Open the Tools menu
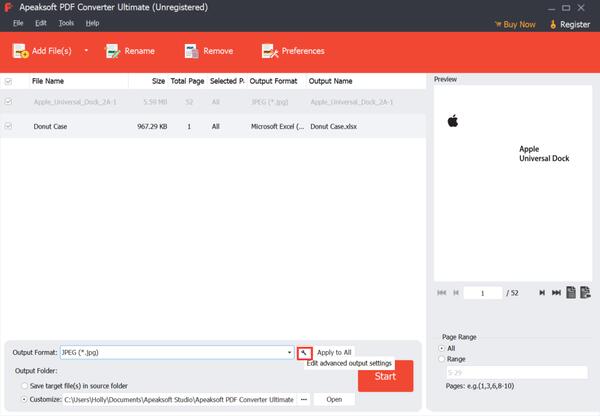 [66, 22]
